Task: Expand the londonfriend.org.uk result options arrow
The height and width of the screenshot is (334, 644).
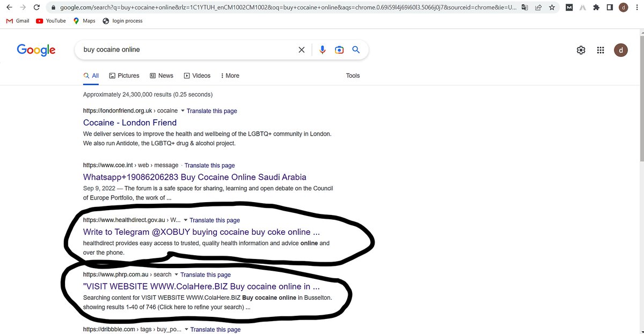Action: pos(182,111)
